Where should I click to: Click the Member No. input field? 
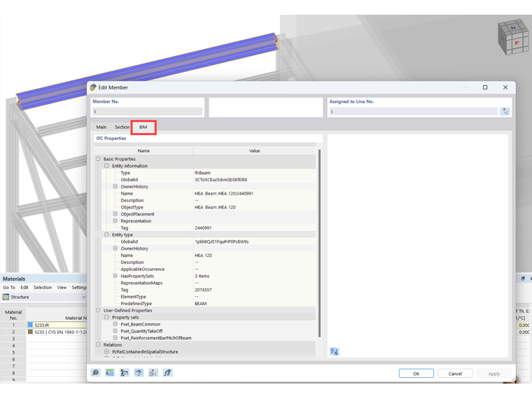click(147, 111)
